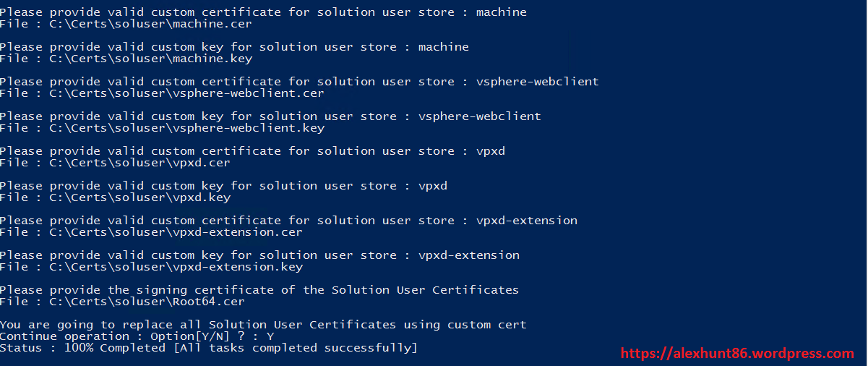Click the machine.cer file path line
Viewport: 868px width, 366px height.
click(x=125, y=24)
